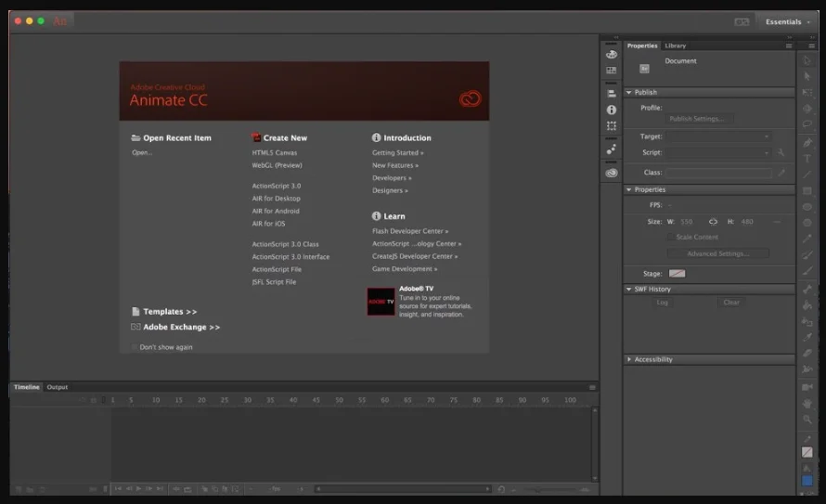Create a new ActionScript 3.0 document
Screen dimensions: 826x504
tap(276, 186)
